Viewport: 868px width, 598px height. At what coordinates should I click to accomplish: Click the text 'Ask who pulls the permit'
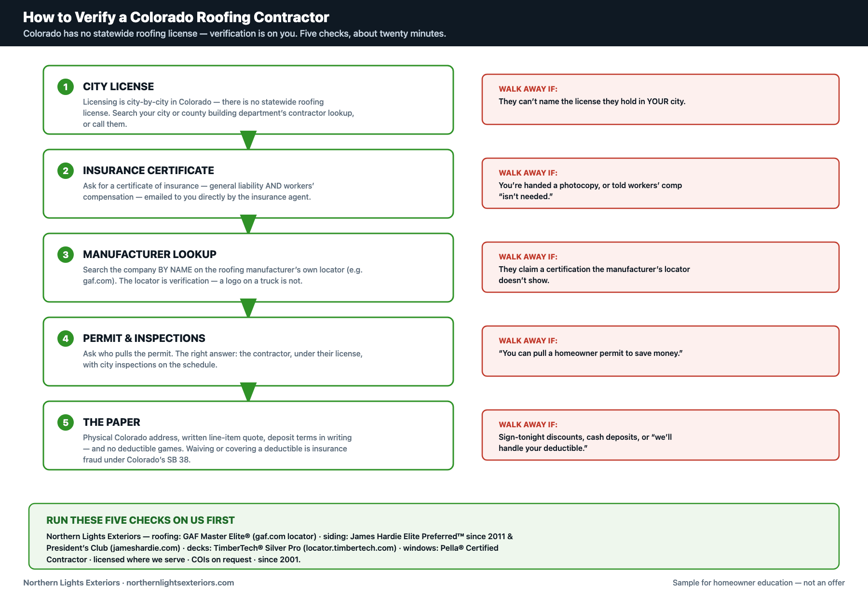tap(128, 354)
